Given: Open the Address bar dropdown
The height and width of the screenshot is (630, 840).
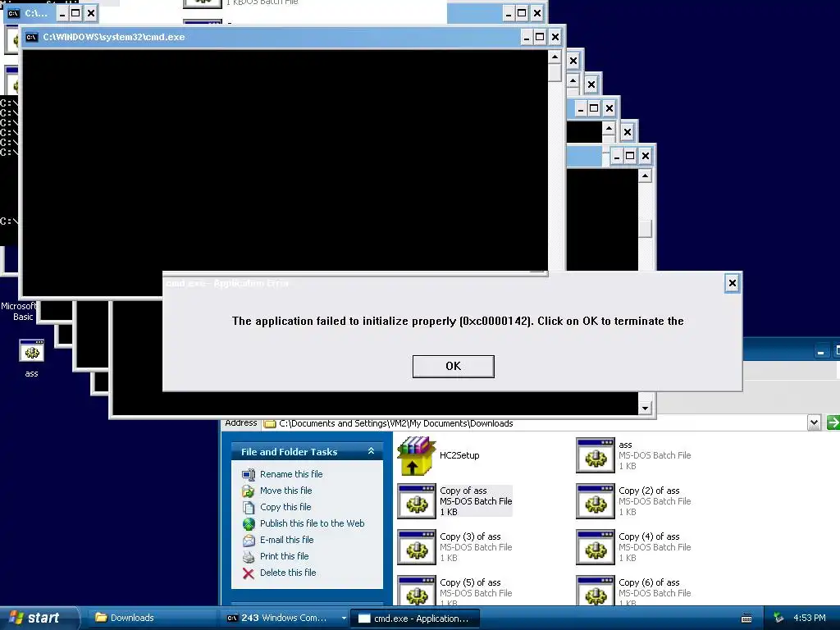Looking at the screenshot, I should click(814, 422).
